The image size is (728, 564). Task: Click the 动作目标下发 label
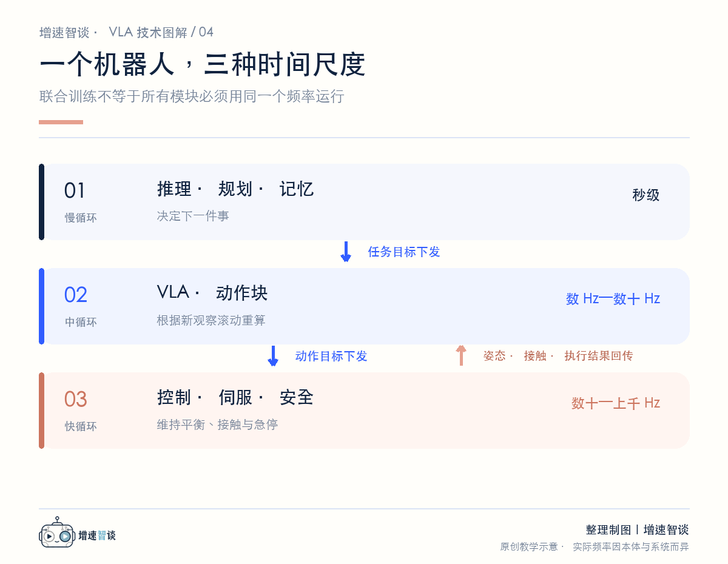pos(331,356)
